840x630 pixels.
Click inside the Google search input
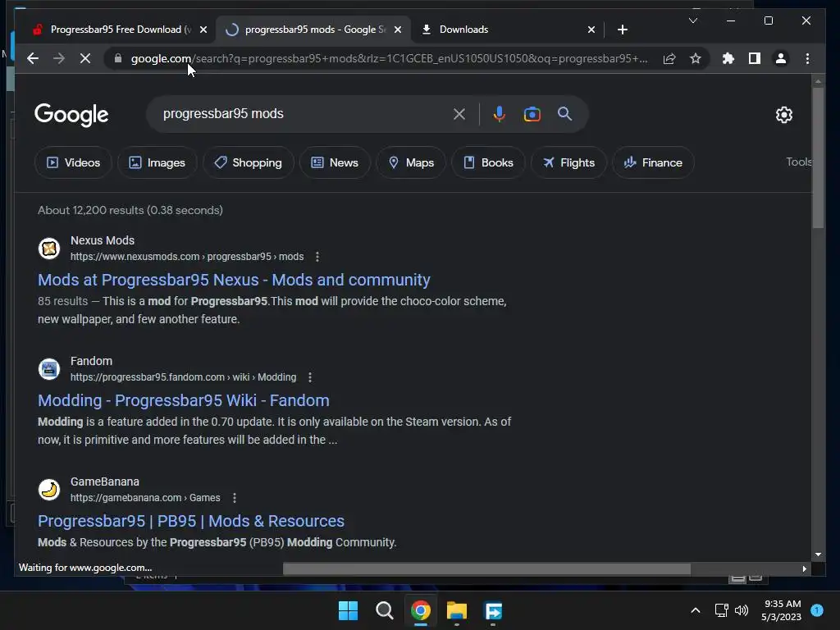(x=300, y=113)
